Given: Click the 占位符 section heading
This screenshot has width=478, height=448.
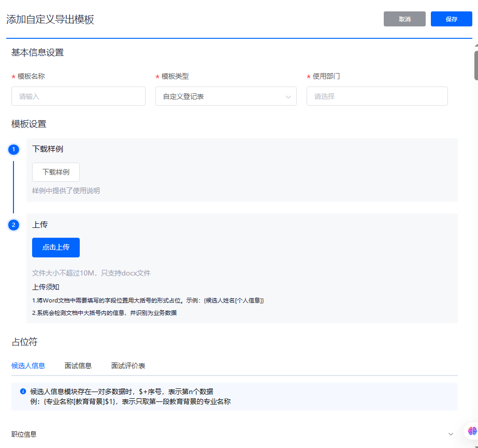Looking at the screenshot, I should point(24,341).
